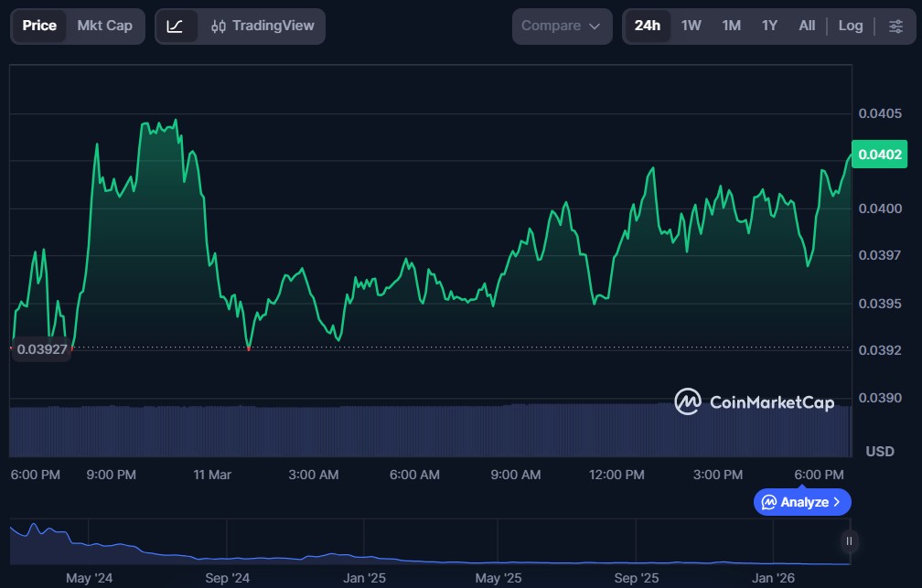Toggle the Log scale option
This screenshot has height=588, width=922.
tap(850, 27)
